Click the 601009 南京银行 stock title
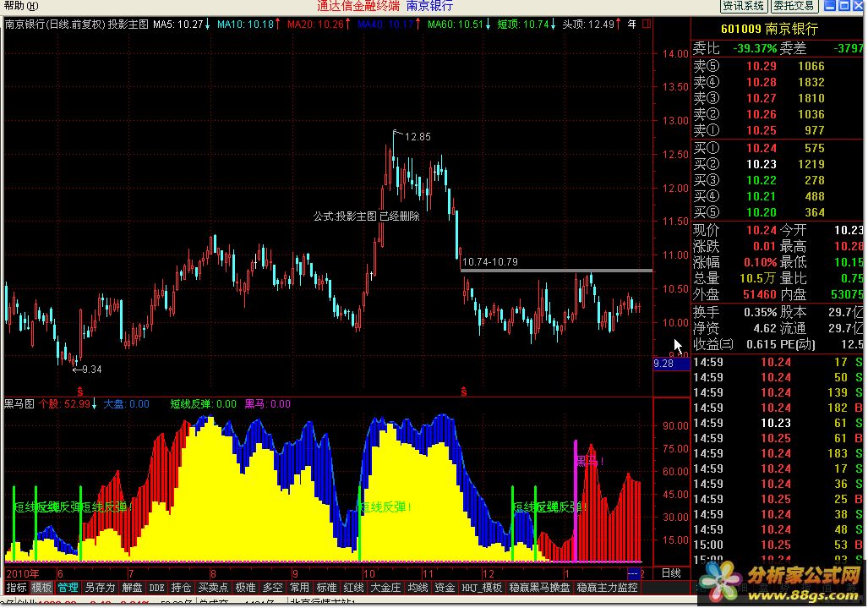This screenshot has height=608, width=868. (x=769, y=29)
